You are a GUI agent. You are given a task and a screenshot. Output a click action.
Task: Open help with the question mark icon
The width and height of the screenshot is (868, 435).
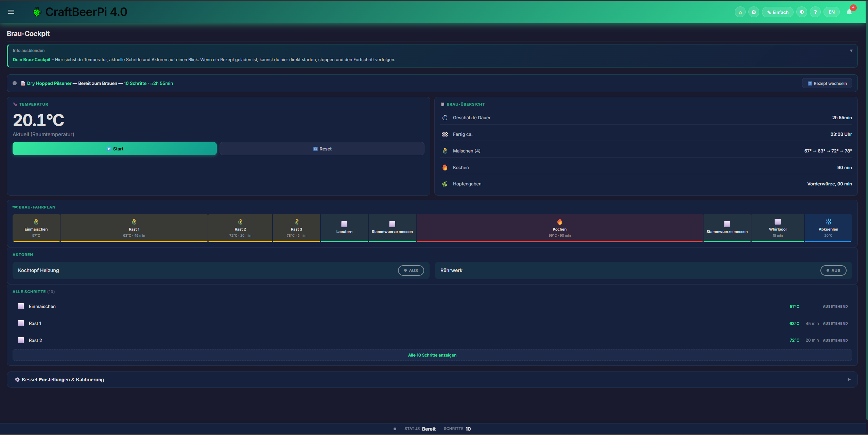(815, 12)
